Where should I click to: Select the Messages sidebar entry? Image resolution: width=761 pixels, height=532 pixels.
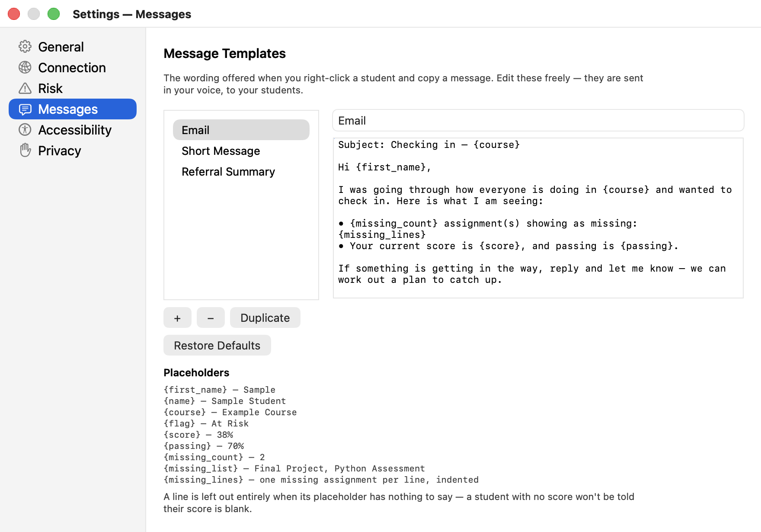(73, 109)
